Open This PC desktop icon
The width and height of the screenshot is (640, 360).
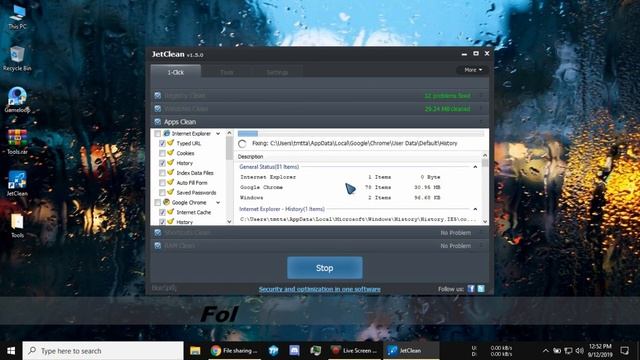click(x=17, y=17)
